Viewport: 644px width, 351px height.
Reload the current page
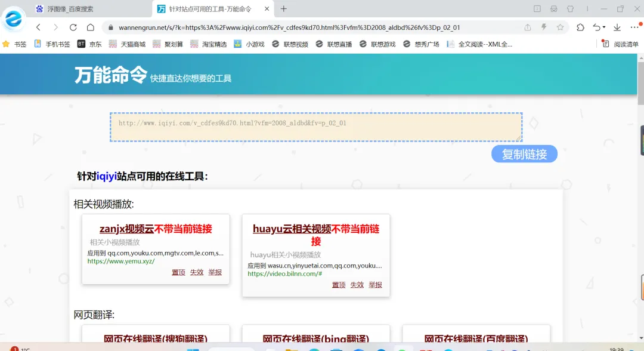coord(73,27)
